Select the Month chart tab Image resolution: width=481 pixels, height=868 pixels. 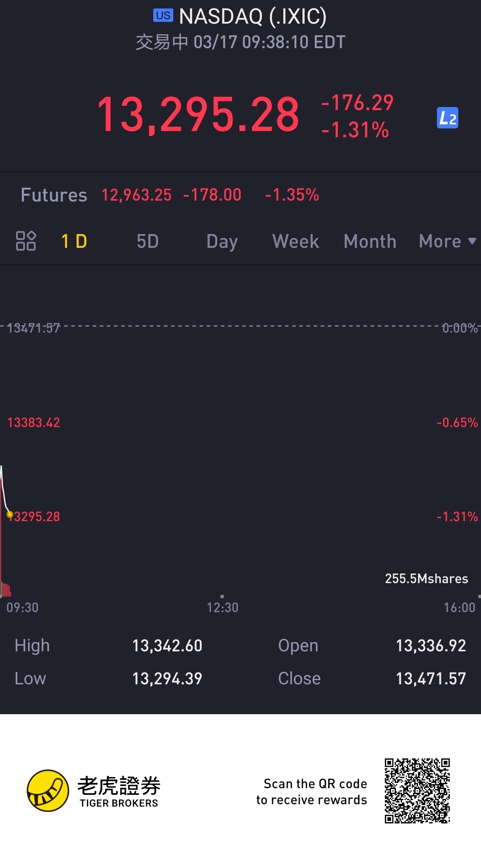coord(370,242)
